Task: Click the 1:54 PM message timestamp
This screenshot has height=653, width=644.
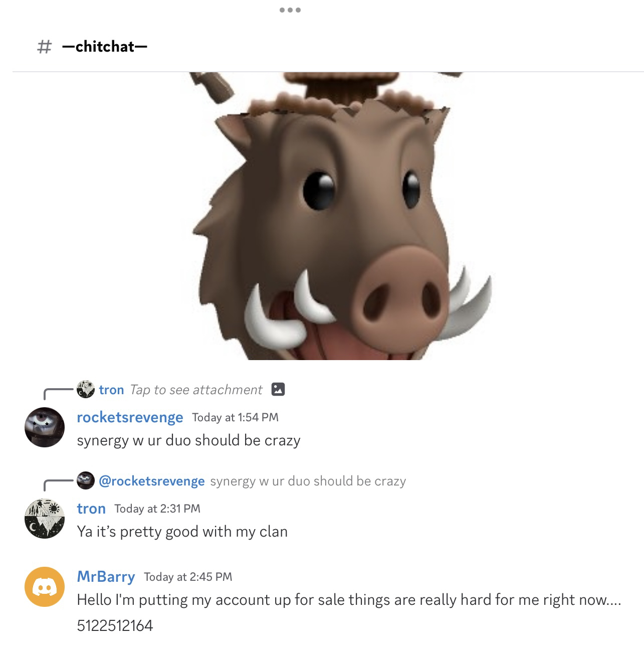Action: click(x=235, y=417)
